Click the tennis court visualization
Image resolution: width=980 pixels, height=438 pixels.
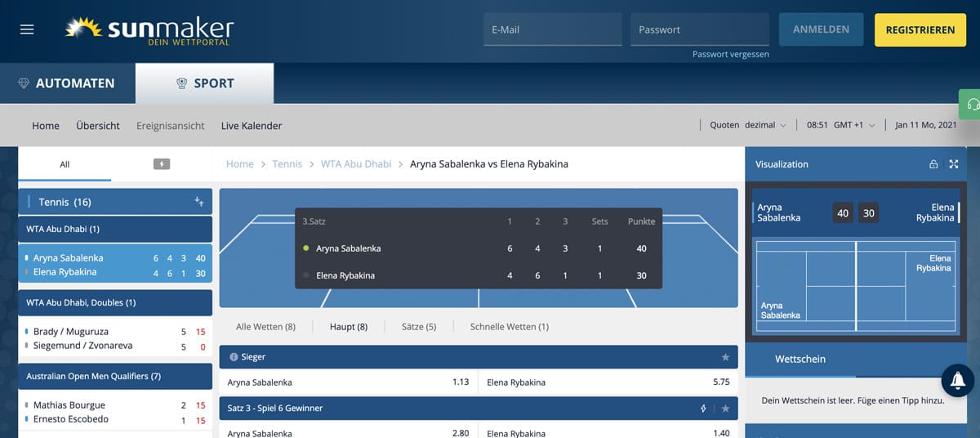856,286
